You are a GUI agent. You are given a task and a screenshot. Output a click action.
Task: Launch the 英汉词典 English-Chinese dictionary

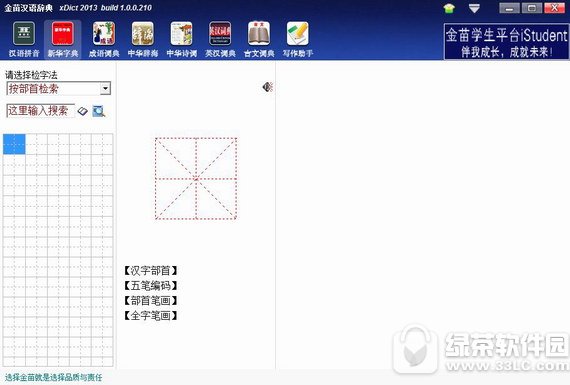pos(220,39)
